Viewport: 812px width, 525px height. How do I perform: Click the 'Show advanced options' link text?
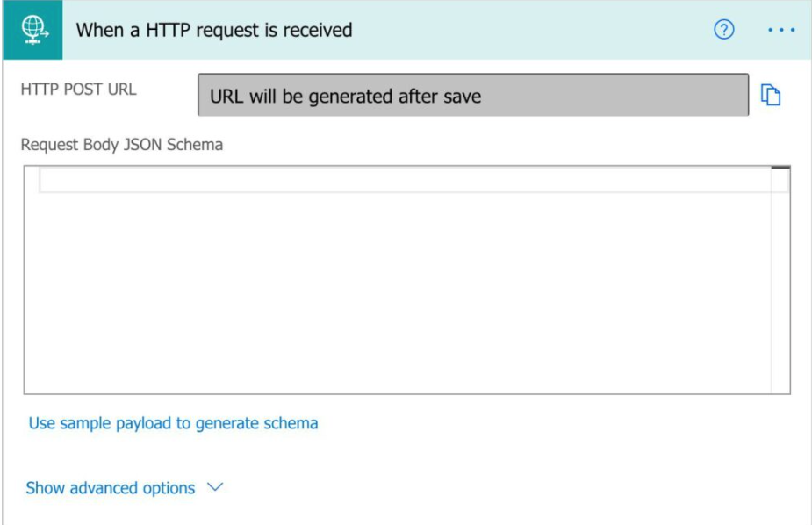tap(111, 488)
